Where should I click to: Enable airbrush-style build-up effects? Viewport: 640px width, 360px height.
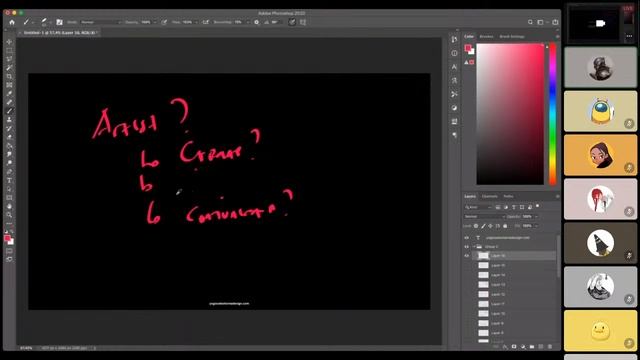click(x=205, y=22)
